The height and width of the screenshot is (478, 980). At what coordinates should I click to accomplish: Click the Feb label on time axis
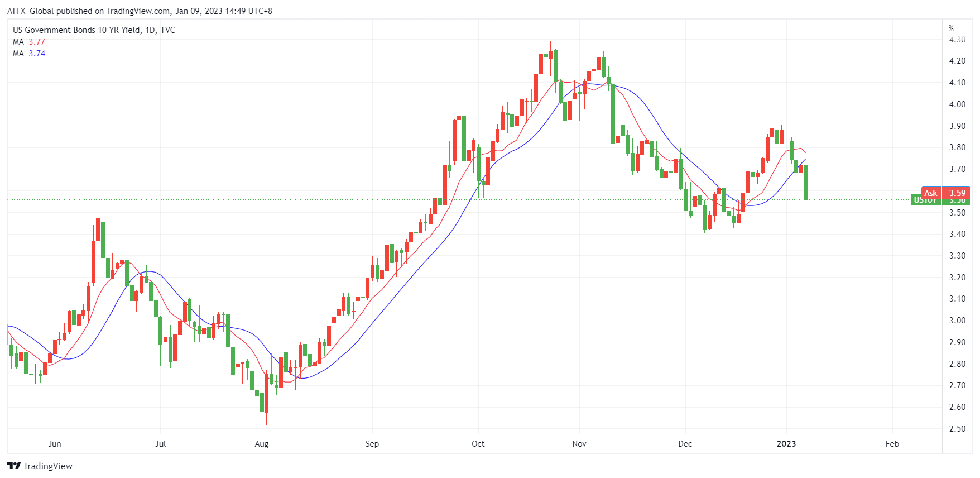(892, 444)
